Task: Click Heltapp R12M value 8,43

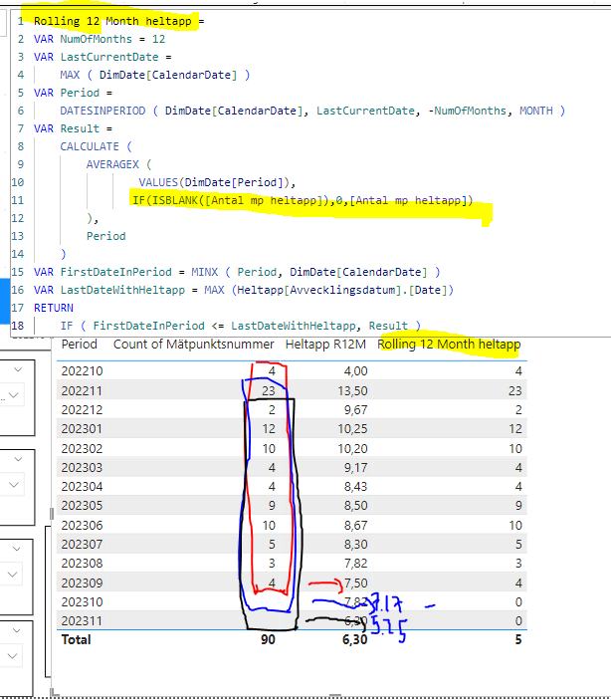Action: [355, 487]
